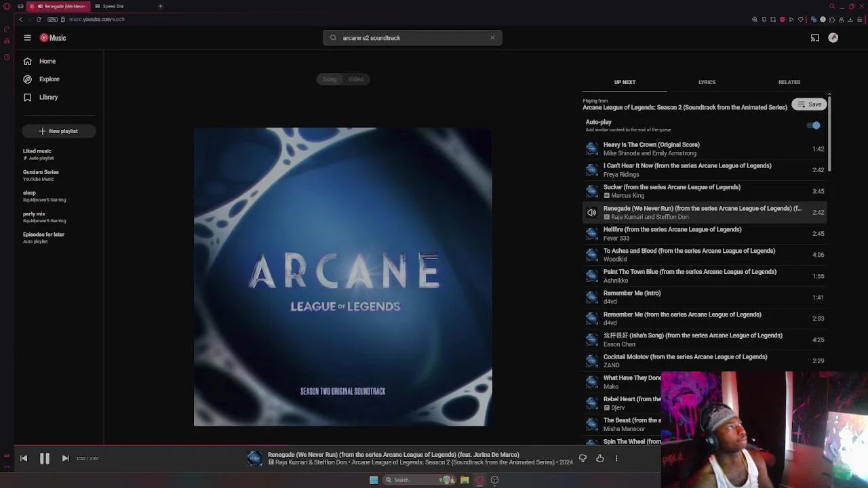
Task: Open the browser zoom icon in toolbar
Action: [755, 20]
